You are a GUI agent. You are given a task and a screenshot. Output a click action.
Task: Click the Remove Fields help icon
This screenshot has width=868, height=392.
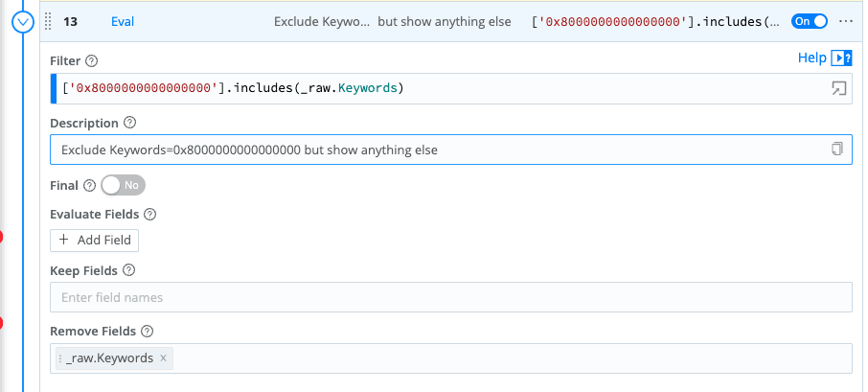(x=148, y=332)
